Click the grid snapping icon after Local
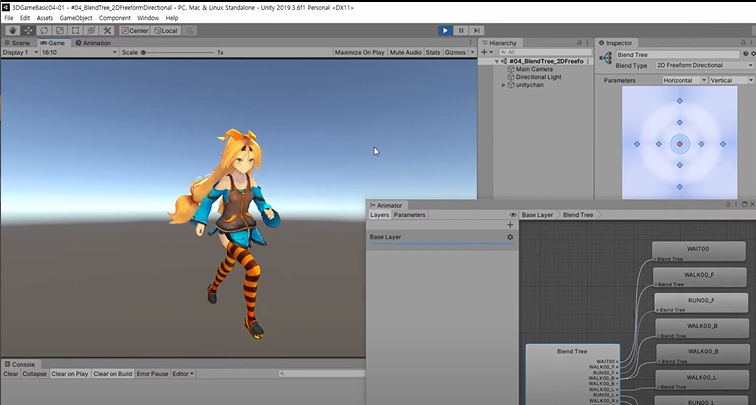The height and width of the screenshot is (405, 756). pyautogui.click(x=189, y=30)
